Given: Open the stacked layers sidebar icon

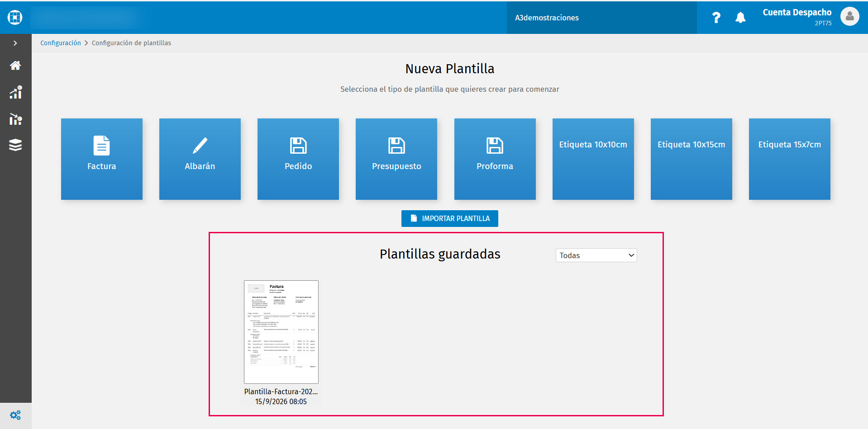Looking at the screenshot, I should point(15,145).
